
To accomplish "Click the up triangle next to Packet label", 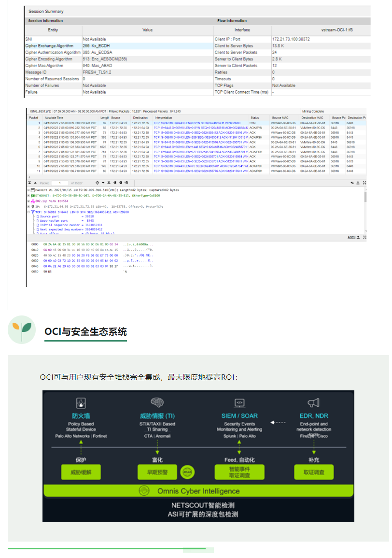I will click(35, 183).
